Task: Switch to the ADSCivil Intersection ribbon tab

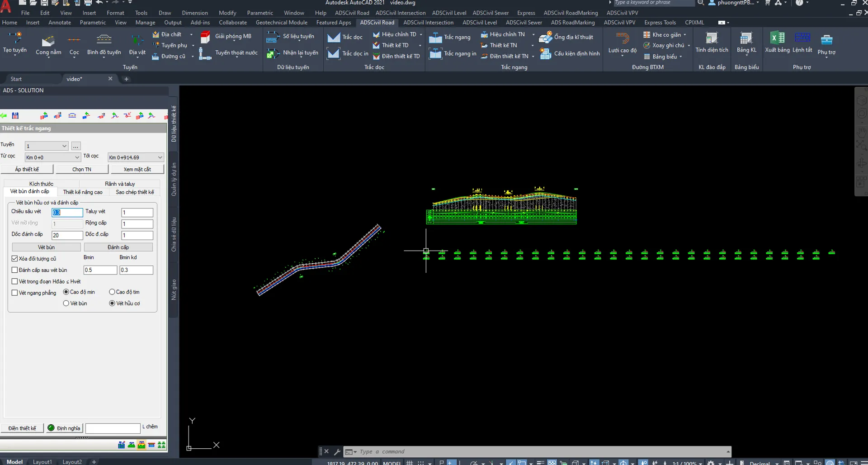Action: coord(428,23)
